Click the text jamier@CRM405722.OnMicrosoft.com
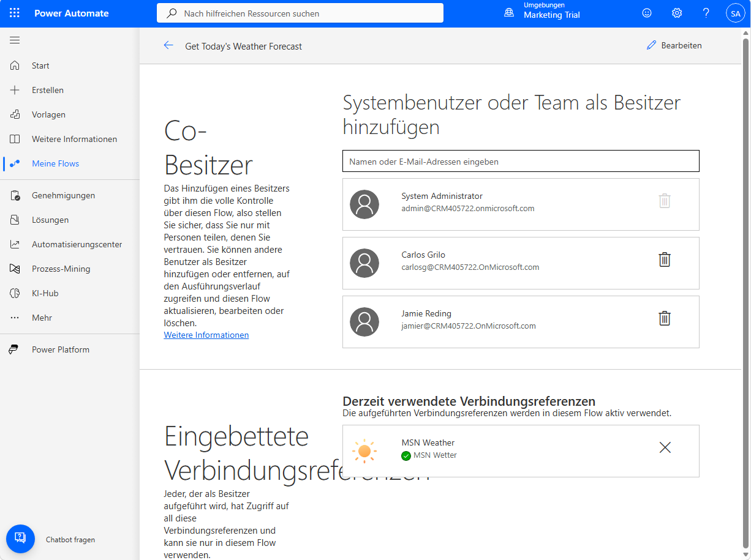Viewport: 751px width, 560px height. (469, 326)
